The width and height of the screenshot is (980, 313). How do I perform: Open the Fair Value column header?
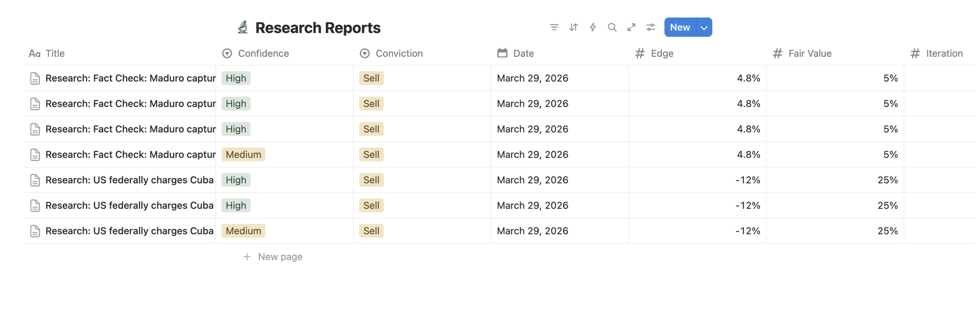[x=835, y=53]
